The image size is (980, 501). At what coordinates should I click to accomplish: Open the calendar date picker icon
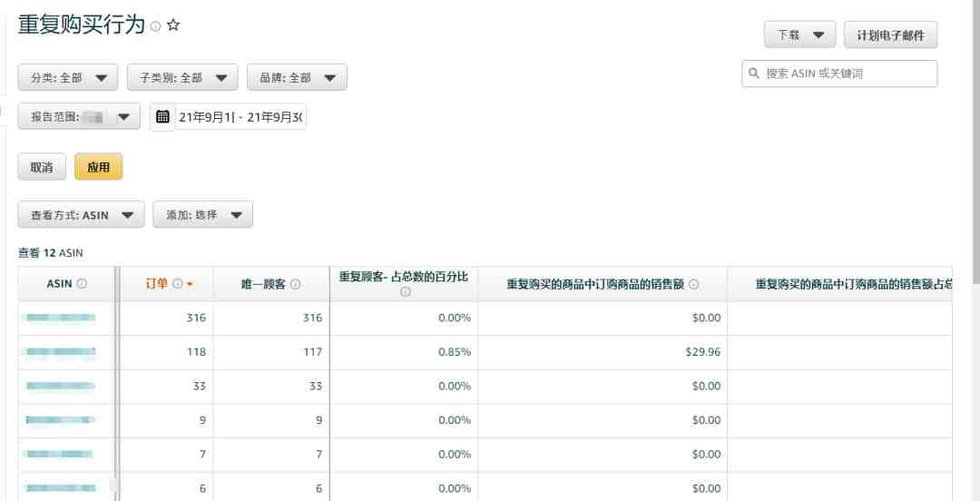pyautogui.click(x=162, y=116)
